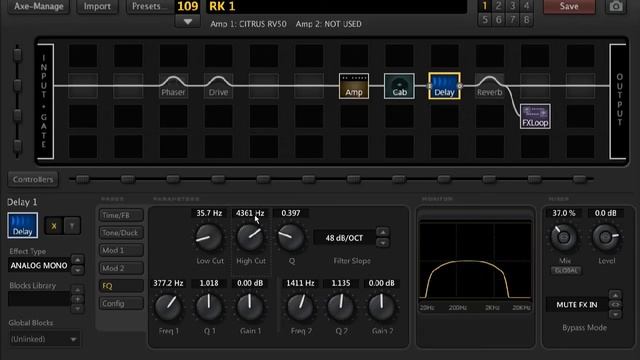Open the Global Blocks Unlinked dropdown
Image resolution: width=640 pixels, height=360 pixels.
[44, 339]
